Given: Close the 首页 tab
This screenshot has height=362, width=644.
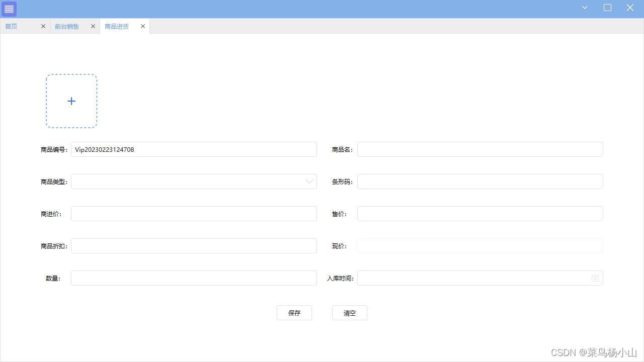Looking at the screenshot, I should point(43,26).
